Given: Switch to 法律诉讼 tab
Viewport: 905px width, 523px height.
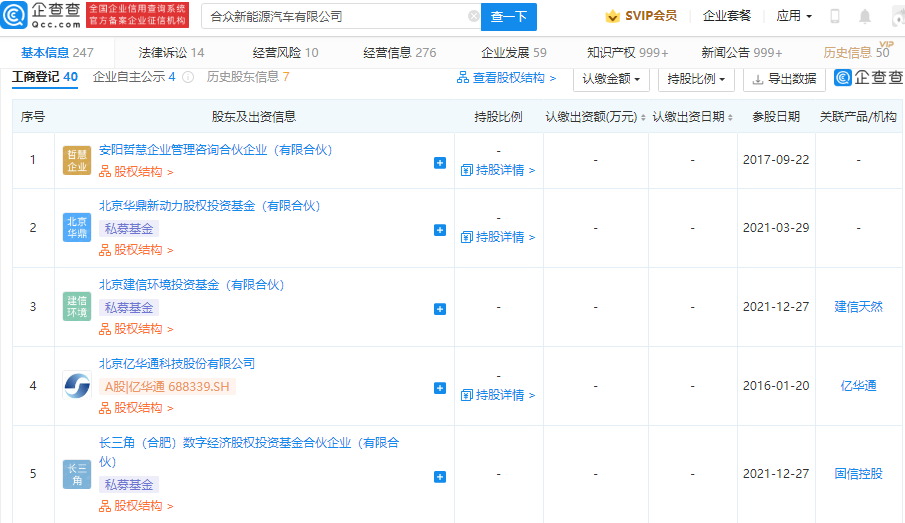Looking at the screenshot, I should (x=171, y=53).
